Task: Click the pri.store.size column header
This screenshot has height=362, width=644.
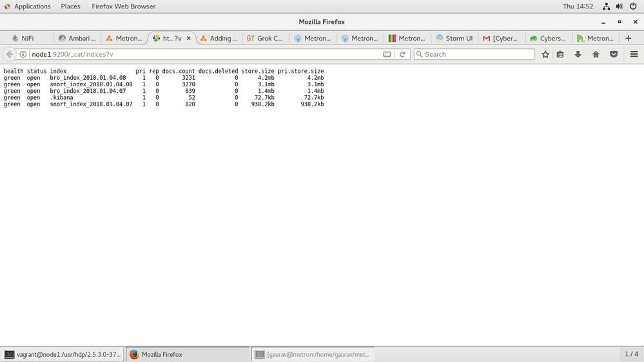Action: 300,71
